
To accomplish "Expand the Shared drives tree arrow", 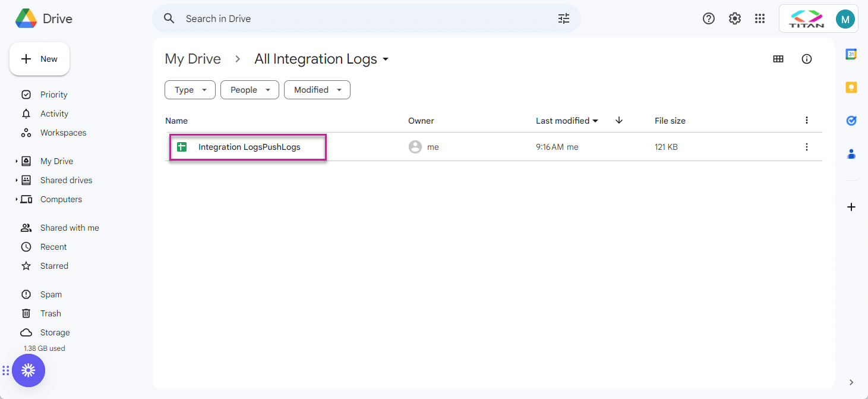I will (x=17, y=180).
